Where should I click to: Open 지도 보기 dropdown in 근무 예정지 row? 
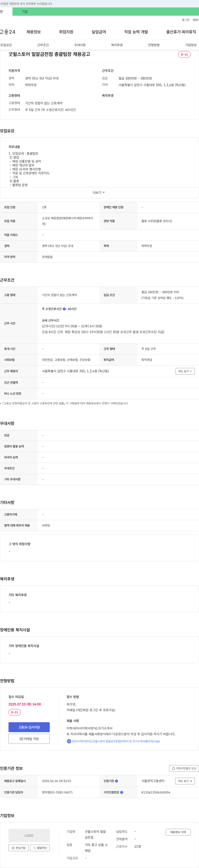point(185,371)
